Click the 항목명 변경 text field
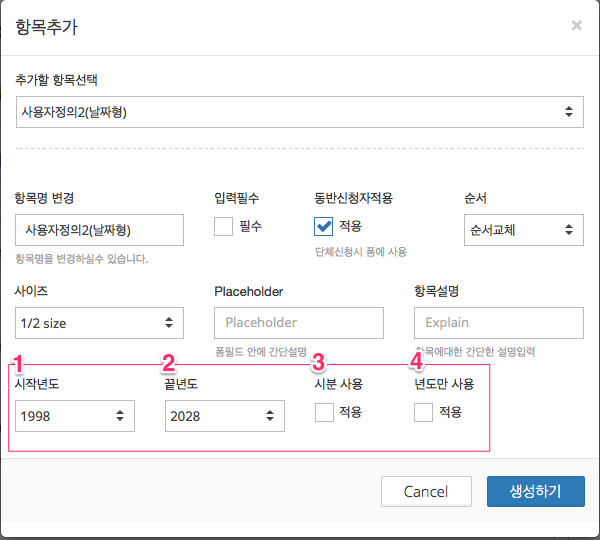600x540 pixels. tap(99, 230)
